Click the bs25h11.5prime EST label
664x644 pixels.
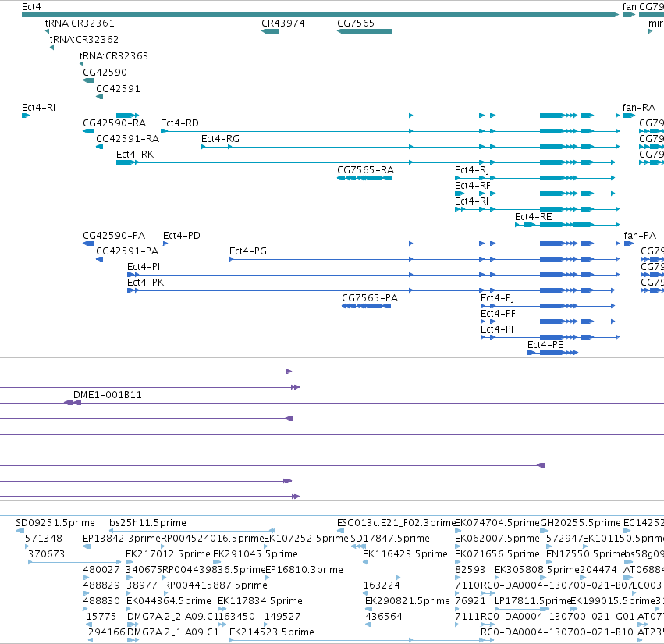147,523
